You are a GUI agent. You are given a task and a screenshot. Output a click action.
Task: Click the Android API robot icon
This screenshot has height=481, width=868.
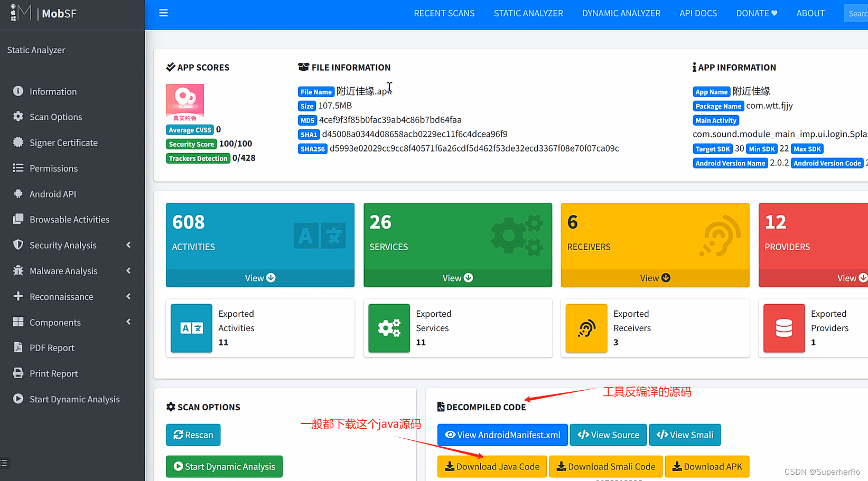click(x=18, y=194)
